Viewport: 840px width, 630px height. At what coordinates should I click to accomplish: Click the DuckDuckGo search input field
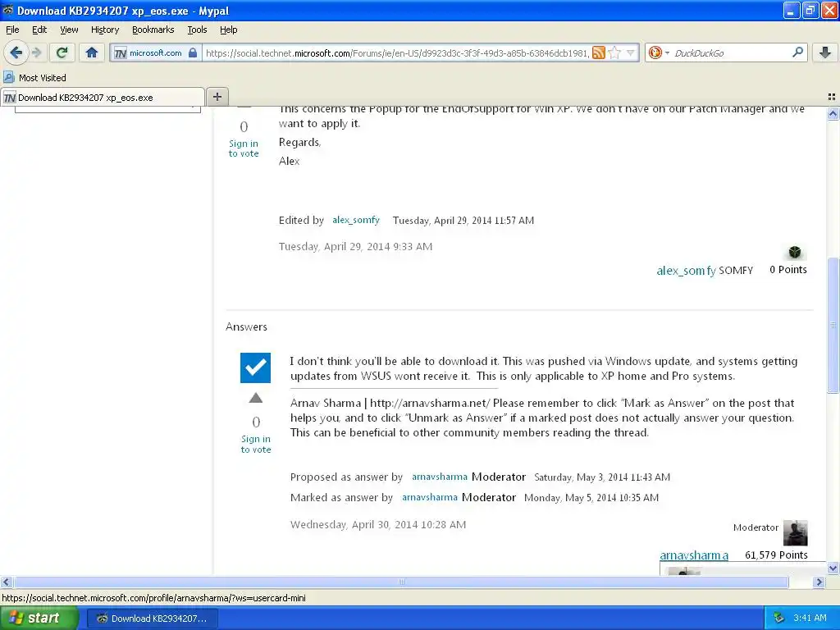pos(729,52)
